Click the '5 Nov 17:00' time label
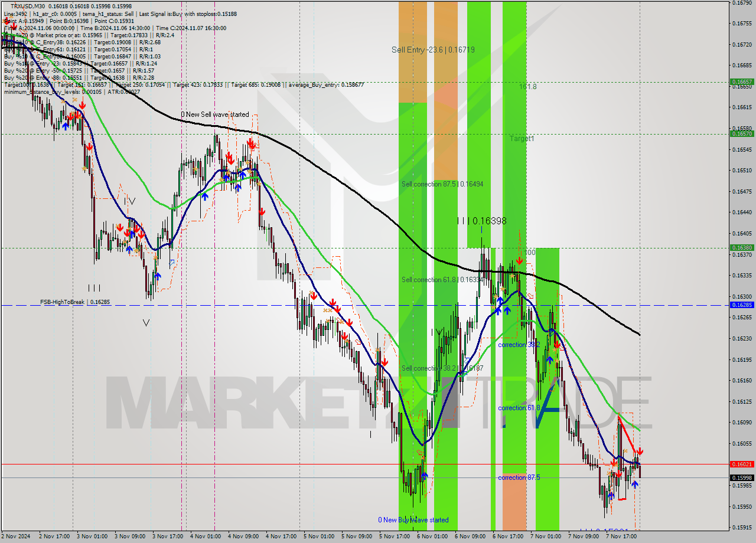Image resolution: width=756 pixels, height=543 pixels. [x=395, y=537]
